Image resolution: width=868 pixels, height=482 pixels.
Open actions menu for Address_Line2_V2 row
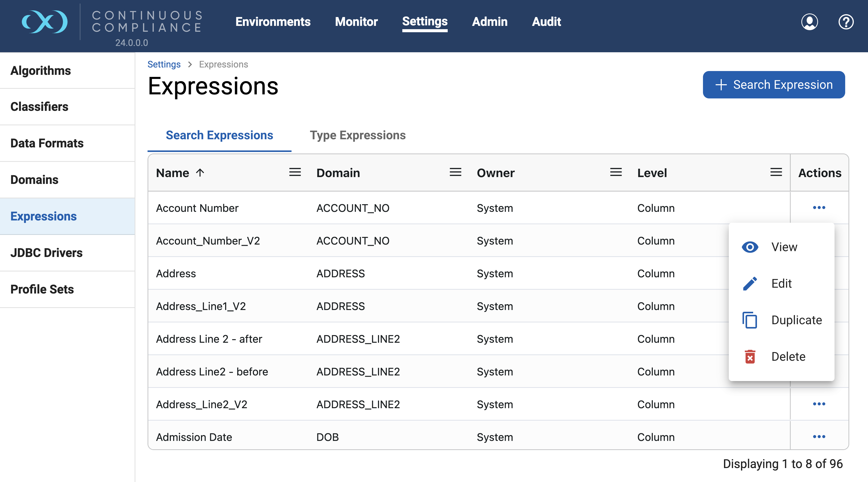[x=819, y=404]
